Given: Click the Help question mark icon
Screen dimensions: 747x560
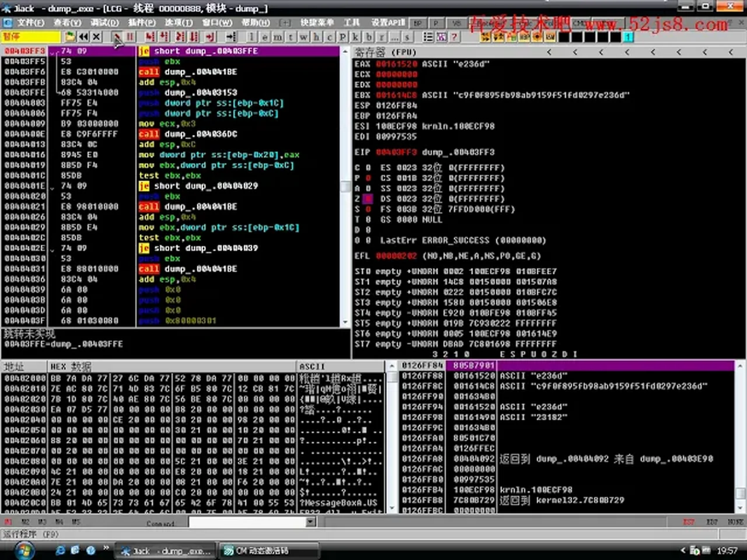Looking at the screenshot, I should 454,37.
